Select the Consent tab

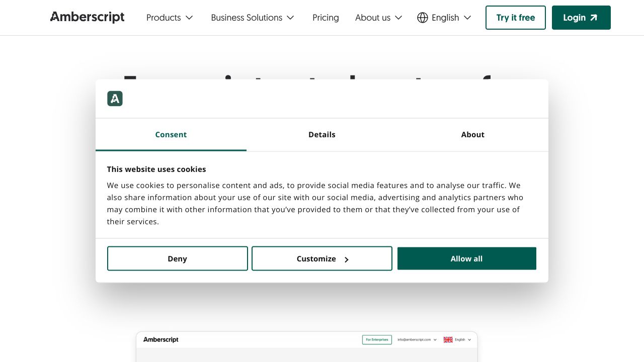[x=171, y=135]
